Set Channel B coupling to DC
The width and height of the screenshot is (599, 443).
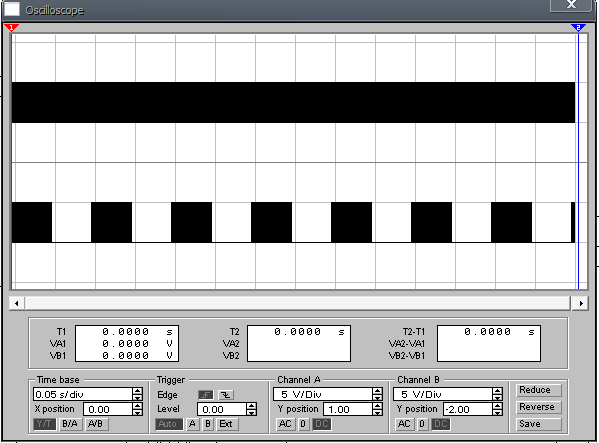440,424
